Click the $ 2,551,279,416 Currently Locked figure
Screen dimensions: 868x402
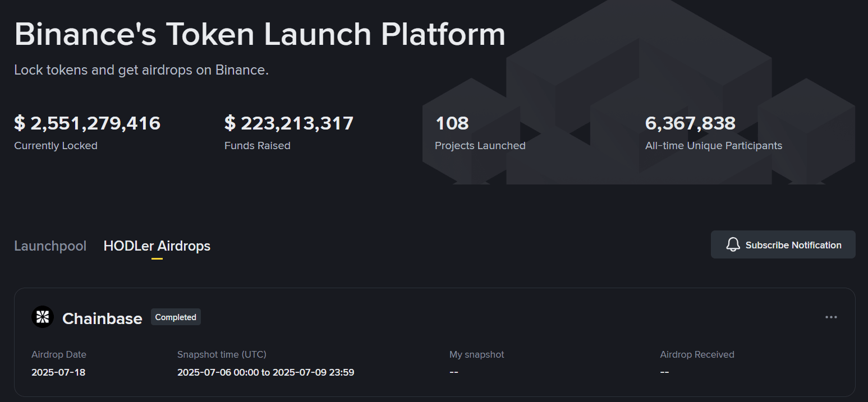[88, 123]
